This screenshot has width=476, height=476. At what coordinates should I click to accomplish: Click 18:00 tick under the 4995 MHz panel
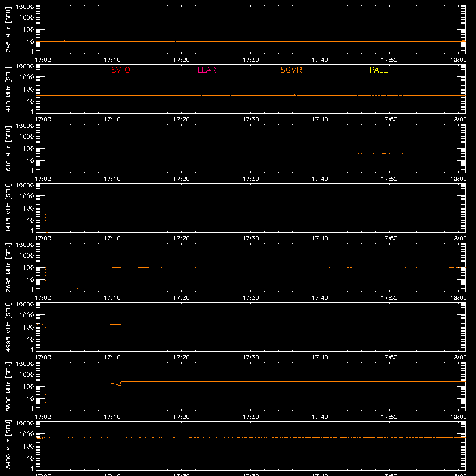458,358
